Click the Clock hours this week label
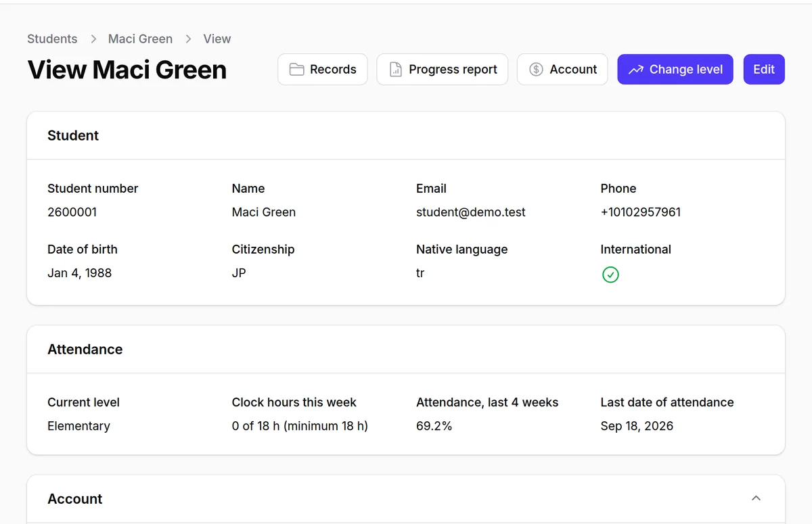This screenshot has height=524, width=812. pyautogui.click(x=294, y=402)
